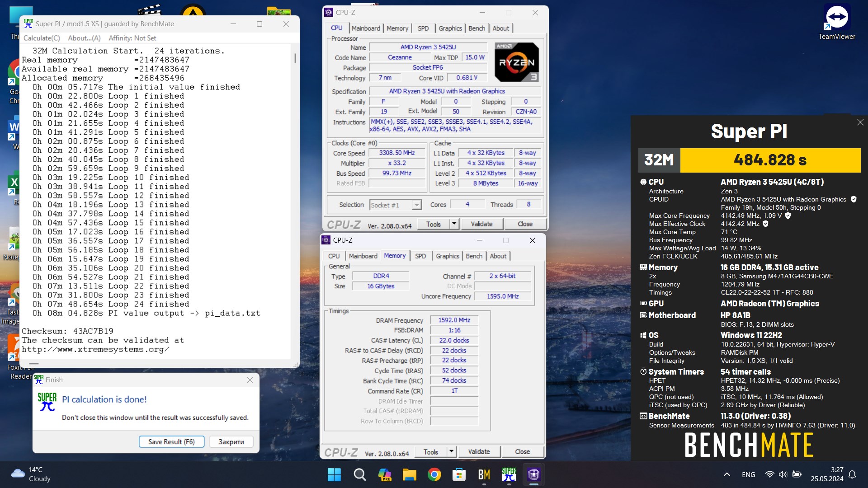Click the Checksum: 43AC7B19 line
Viewport: 868px width, 488px height.
67,331
